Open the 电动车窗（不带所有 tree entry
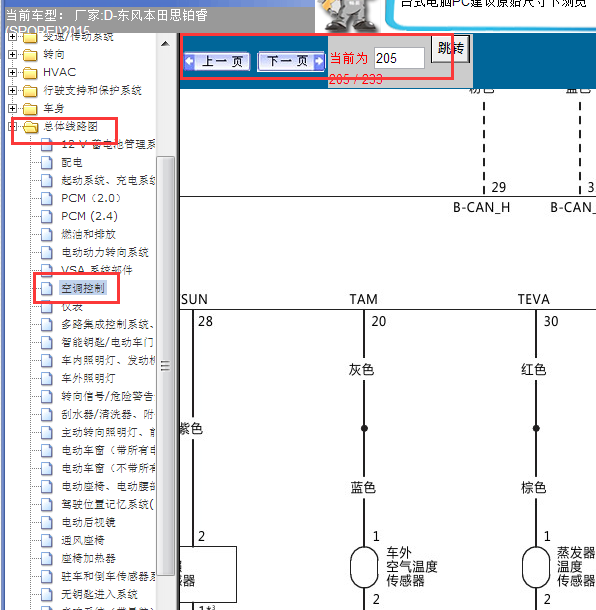Viewport: 596px width, 610px height. [x=108, y=468]
